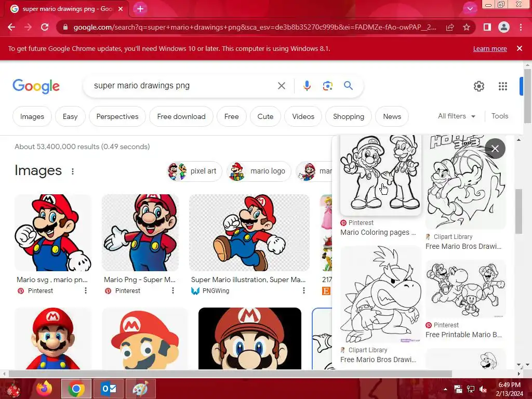Screen dimensions: 532x399
Task: Clear the search box with X
Action: [282, 86]
